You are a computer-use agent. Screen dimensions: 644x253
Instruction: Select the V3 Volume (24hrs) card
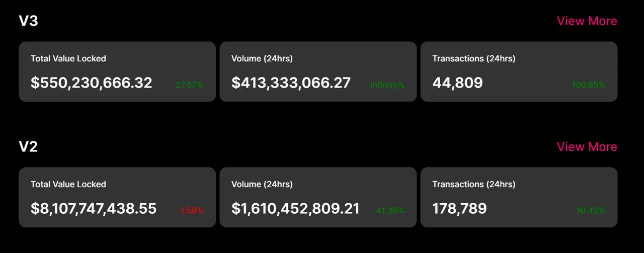click(318, 71)
